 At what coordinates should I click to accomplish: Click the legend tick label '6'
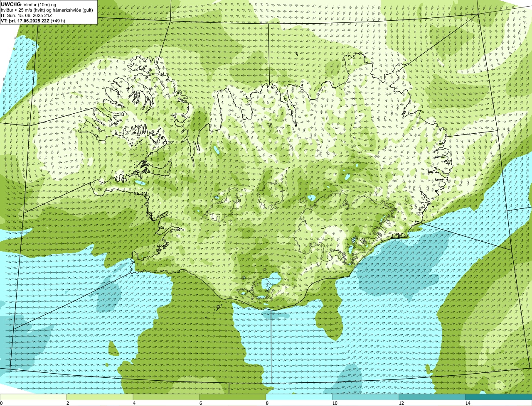(201, 403)
